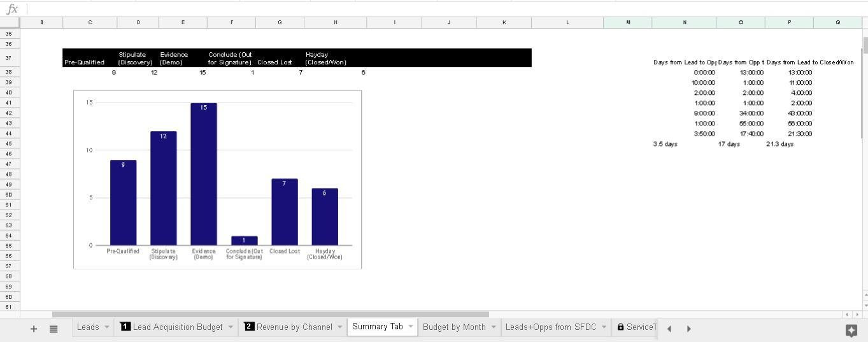Screen dimensions: 868x342
Task: Click chart y-axis label 10
Action: point(90,150)
